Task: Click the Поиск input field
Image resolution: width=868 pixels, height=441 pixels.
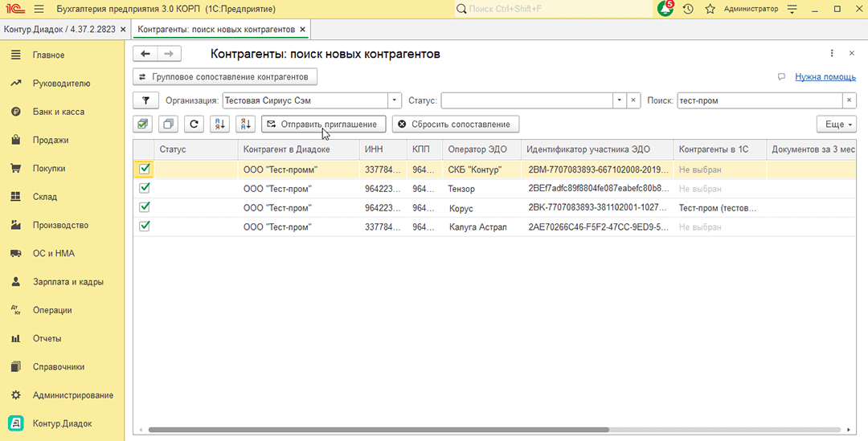Action: (760, 100)
